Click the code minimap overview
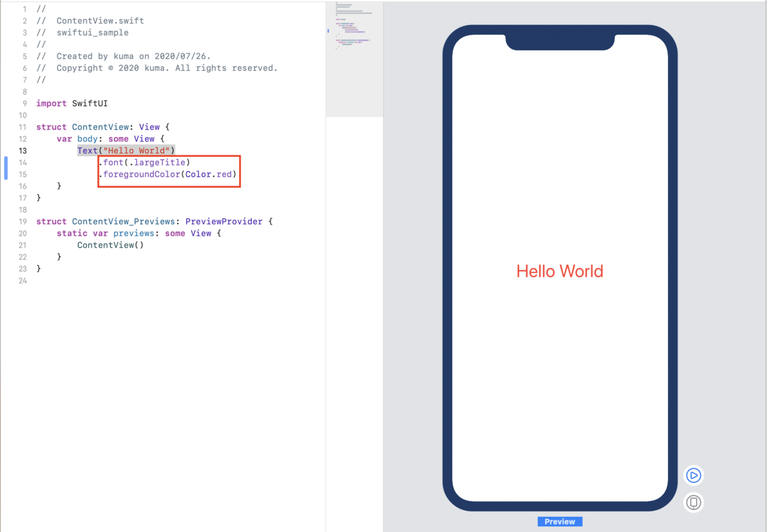Screen dimensions: 767x532 354,59
